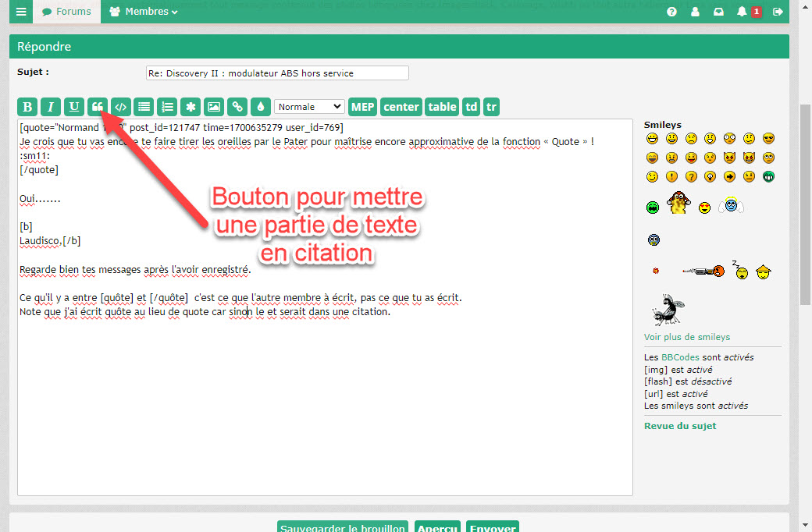Click Sauvegarder le brouillon button

tap(343, 528)
